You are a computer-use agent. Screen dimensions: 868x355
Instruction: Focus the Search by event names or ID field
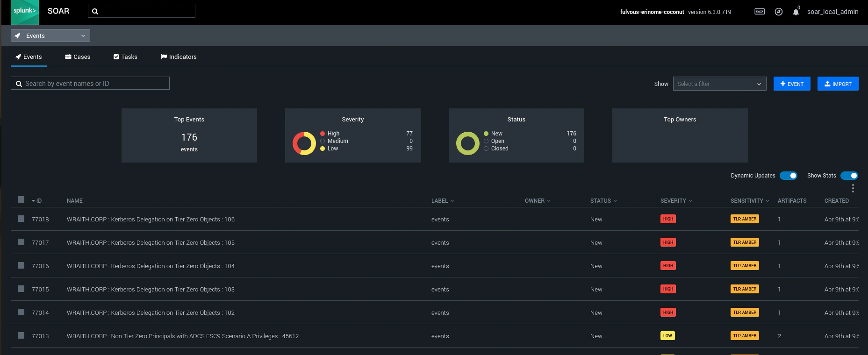(90, 83)
